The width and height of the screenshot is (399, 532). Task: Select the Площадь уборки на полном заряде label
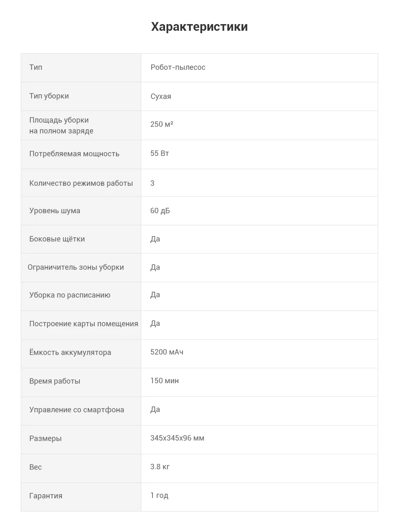point(61,126)
